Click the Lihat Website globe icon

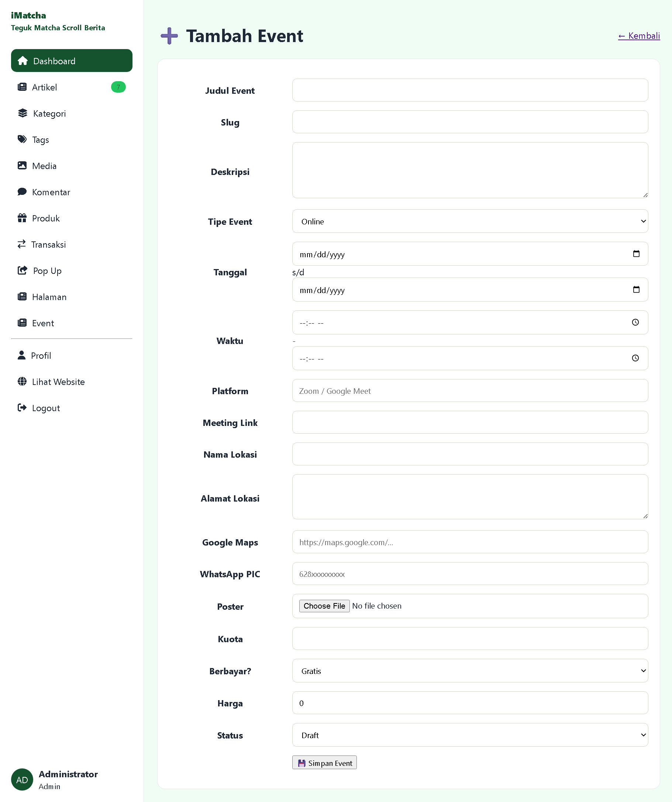22,382
